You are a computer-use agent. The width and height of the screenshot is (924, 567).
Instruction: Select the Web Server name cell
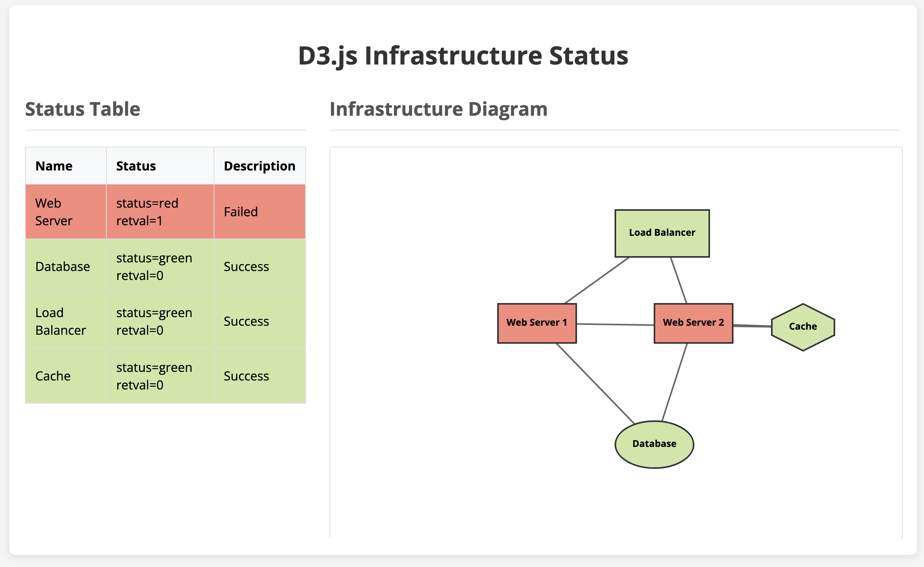(x=66, y=212)
